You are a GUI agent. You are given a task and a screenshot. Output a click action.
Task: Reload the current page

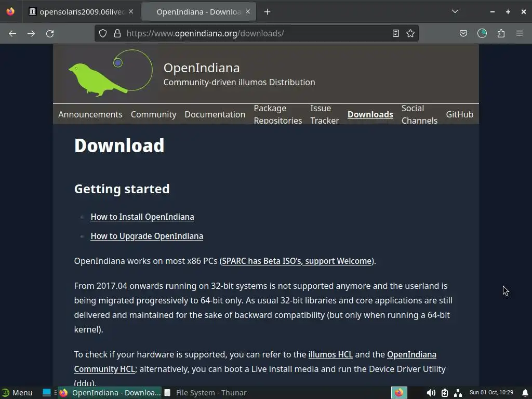coord(50,34)
